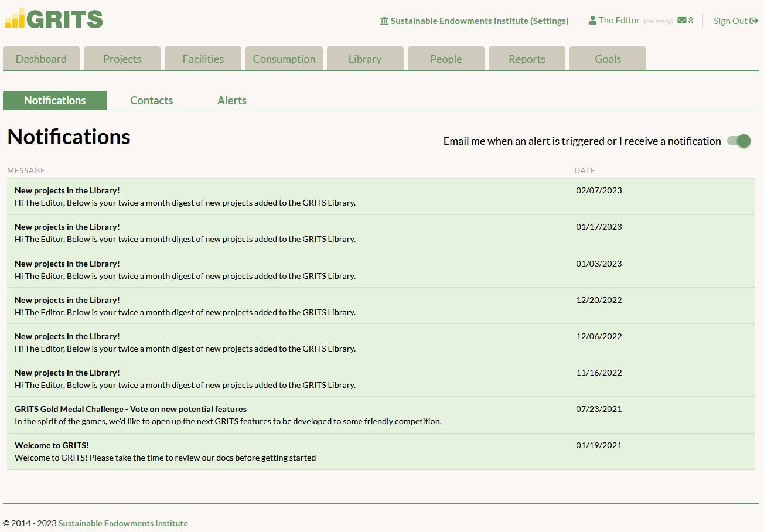
Task: Open the GRITS Gold Medal Challenge notification
Action: 381,415
